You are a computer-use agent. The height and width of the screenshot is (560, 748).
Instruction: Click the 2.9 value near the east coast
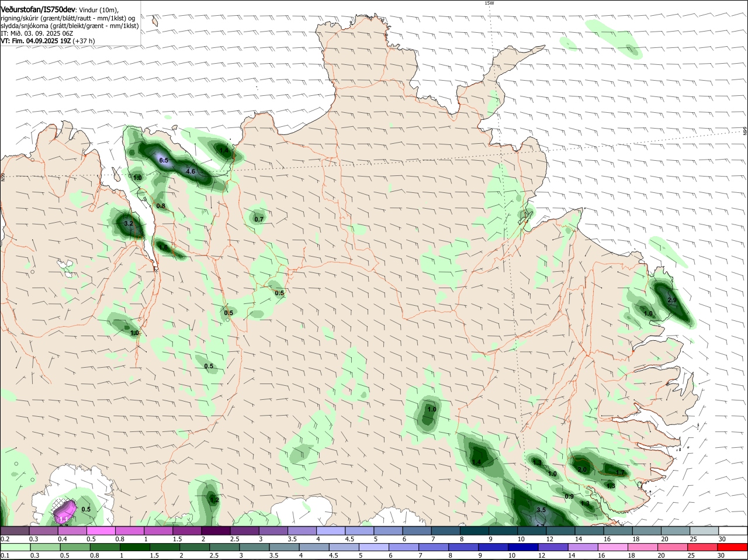point(671,300)
